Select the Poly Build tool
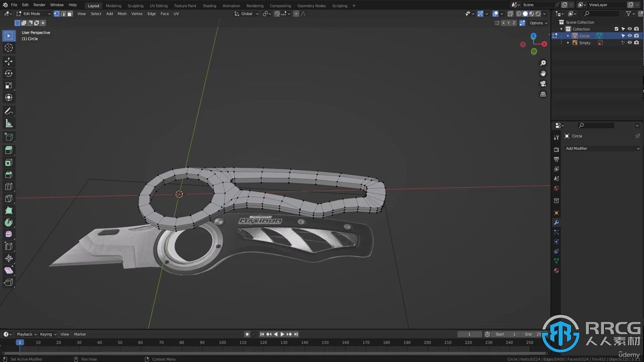Viewport: 644px width, 362px height. [9, 211]
